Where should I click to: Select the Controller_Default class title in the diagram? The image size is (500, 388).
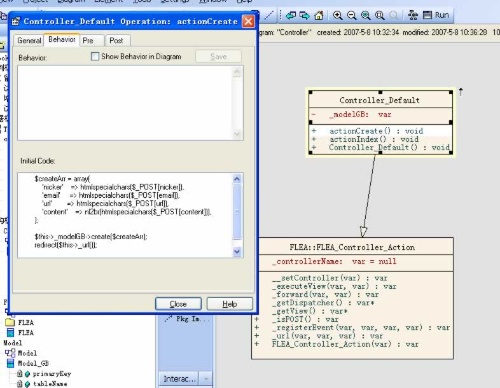[380, 100]
